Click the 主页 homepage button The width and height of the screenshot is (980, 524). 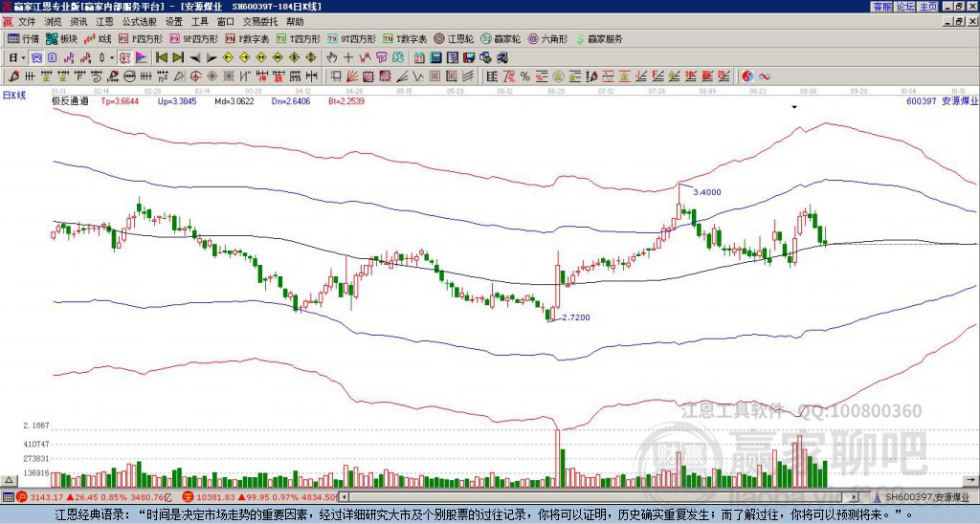point(928,7)
